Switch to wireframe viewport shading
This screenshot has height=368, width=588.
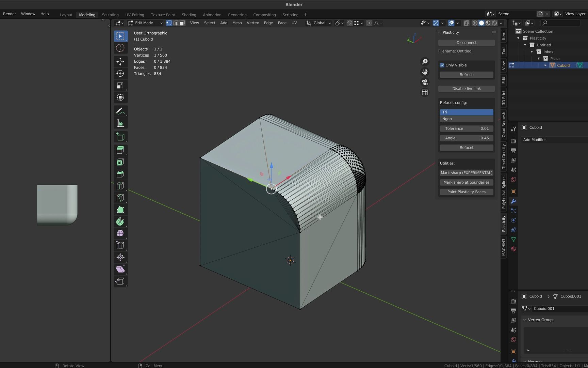[475, 23]
